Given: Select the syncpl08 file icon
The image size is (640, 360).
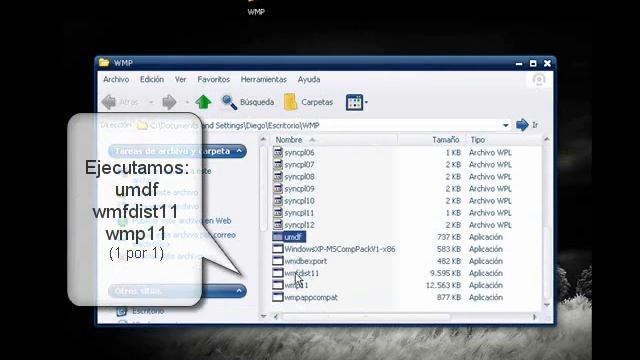Looking at the screenshot, I should click(x=278, y=176).
